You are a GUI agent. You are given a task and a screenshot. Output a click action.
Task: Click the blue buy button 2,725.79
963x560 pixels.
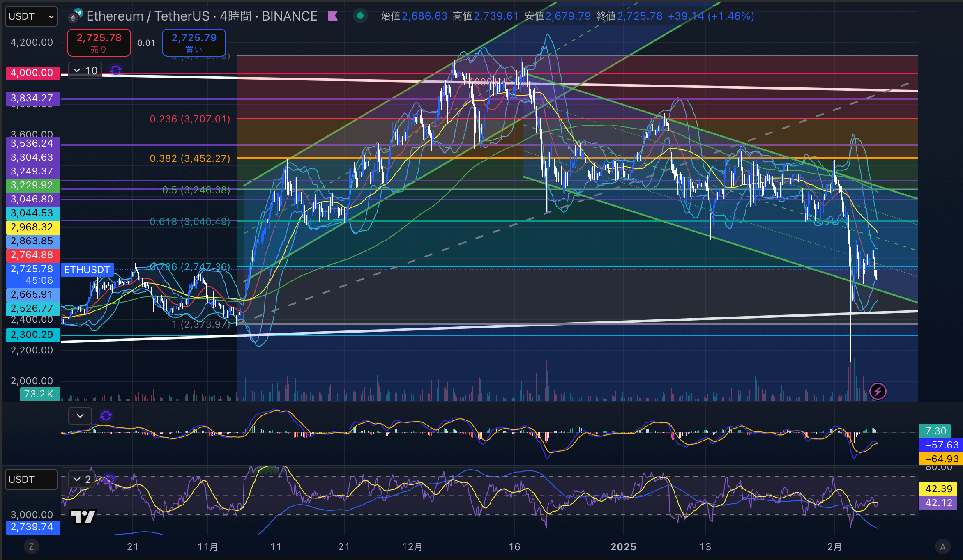pos(194,43)
